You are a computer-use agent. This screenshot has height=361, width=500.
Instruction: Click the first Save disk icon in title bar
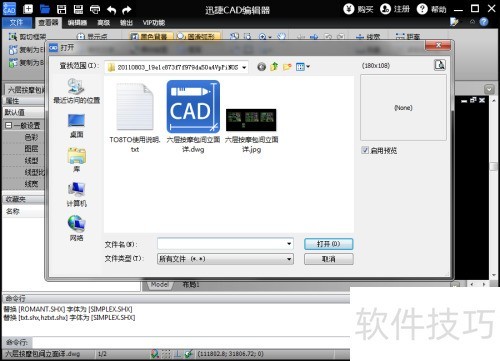62,9
